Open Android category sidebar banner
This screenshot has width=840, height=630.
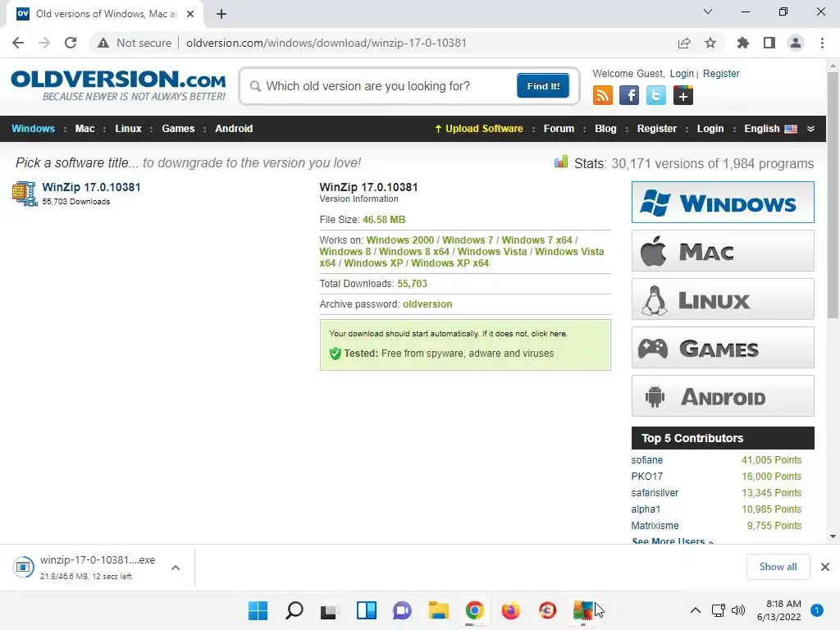(723, 396)
